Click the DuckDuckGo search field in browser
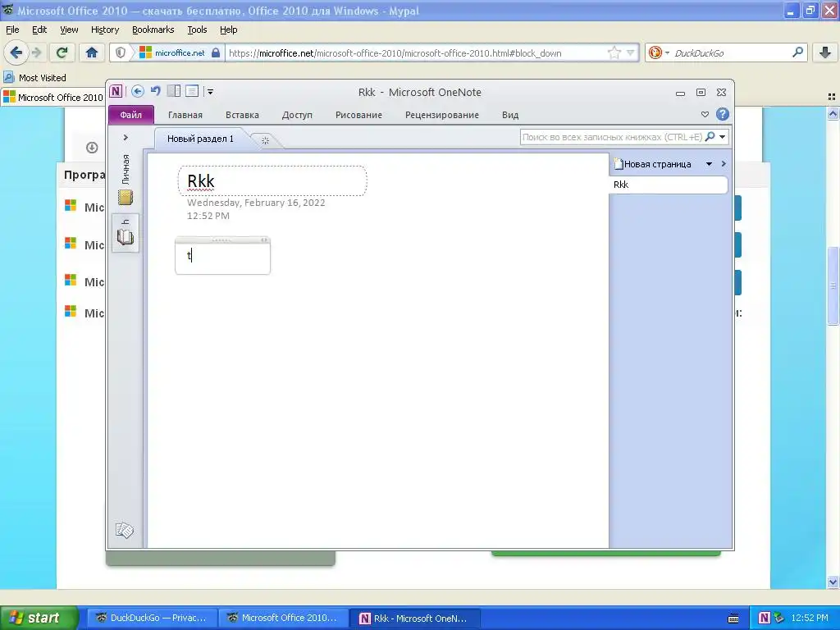This screenshot has height=630, width=840. tap(731, 53)
